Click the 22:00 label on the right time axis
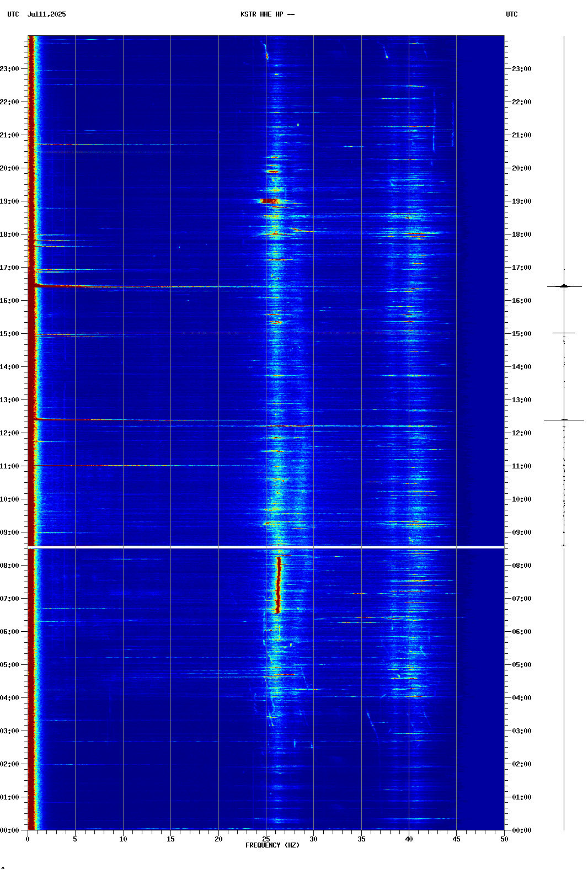Viewport: 588px width, 874px height. point(522,102)
